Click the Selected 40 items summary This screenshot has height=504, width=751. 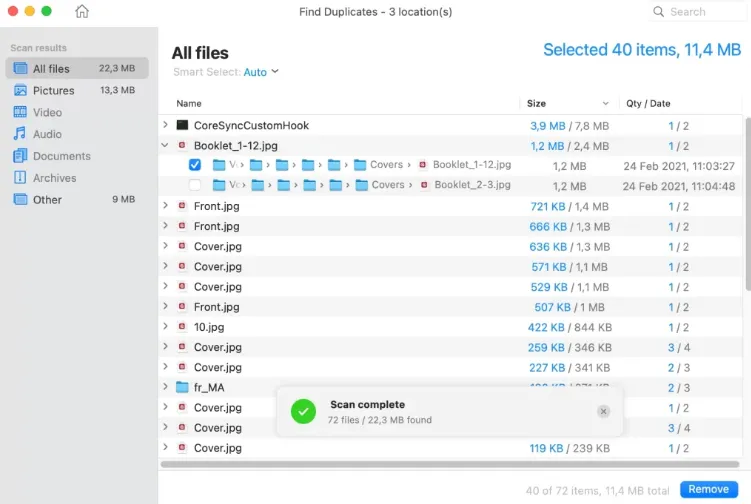(x=642, y=50)
